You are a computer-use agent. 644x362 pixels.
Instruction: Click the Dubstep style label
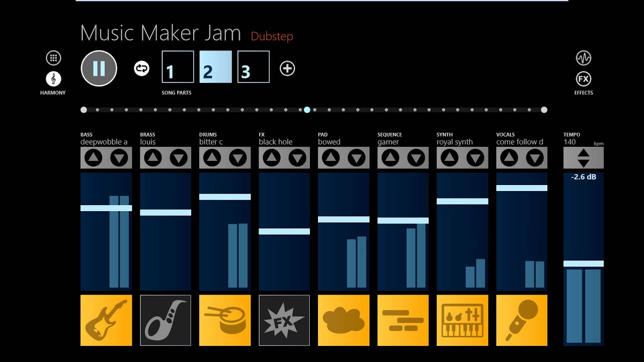coord(272,36)
